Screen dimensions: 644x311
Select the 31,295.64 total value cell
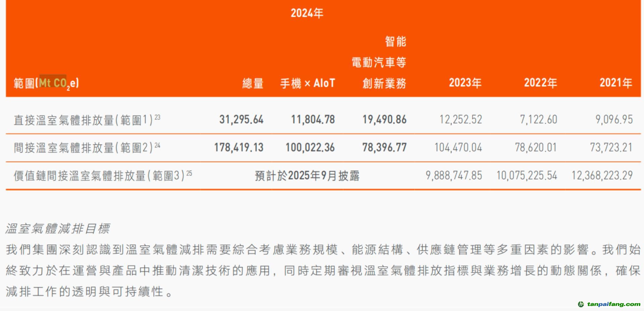point(241,119)
